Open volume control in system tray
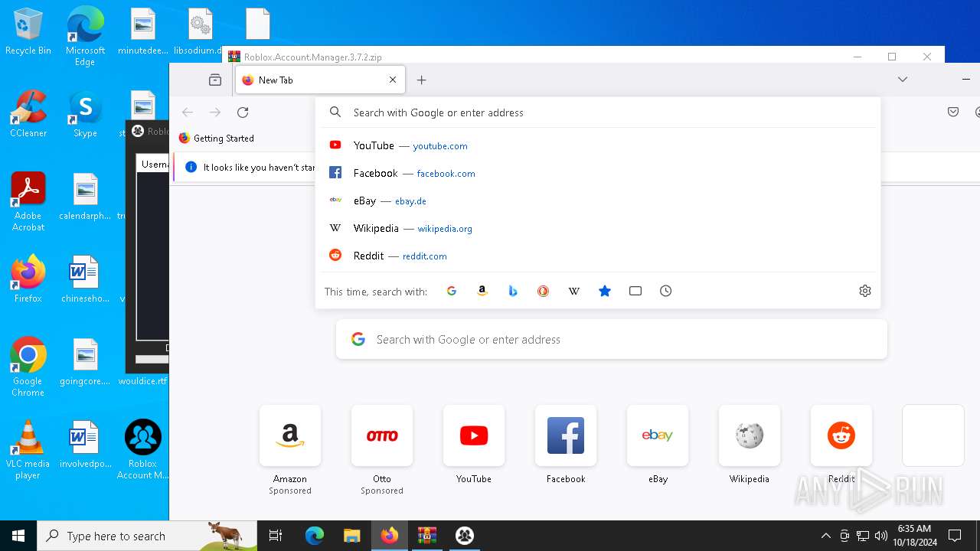 pyautogui.click(x=881, y=536)
